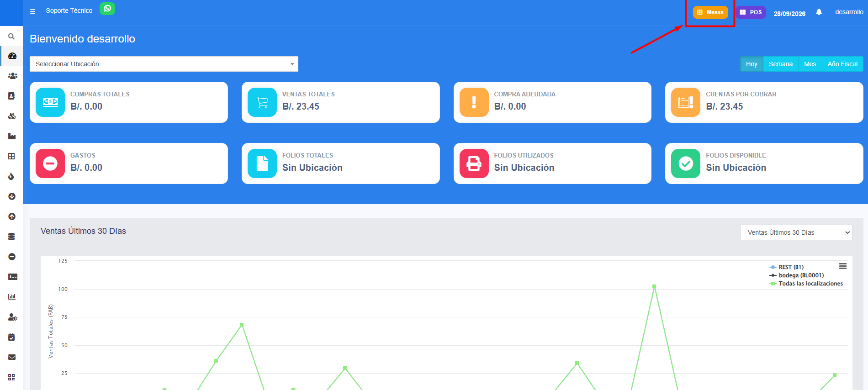The width and height of the screenshot is (868, 390).
Task: Toggle Todas las localizaciones legend series
Action: 806,284
